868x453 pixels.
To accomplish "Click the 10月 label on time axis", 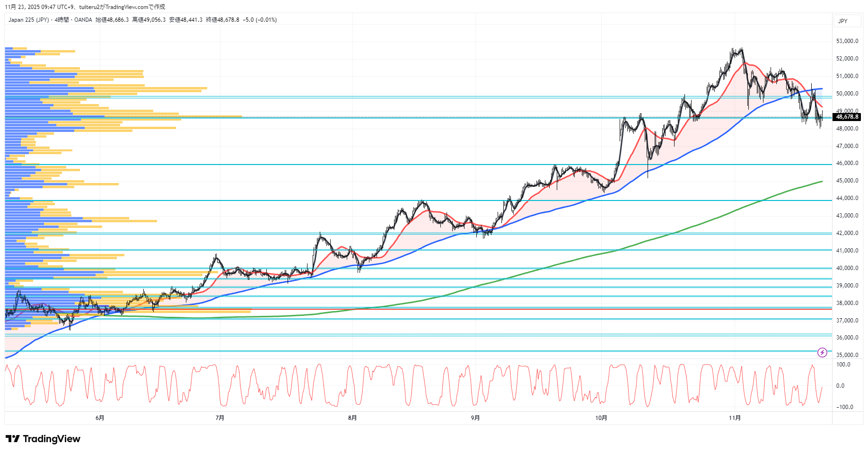I will [601, 418].
